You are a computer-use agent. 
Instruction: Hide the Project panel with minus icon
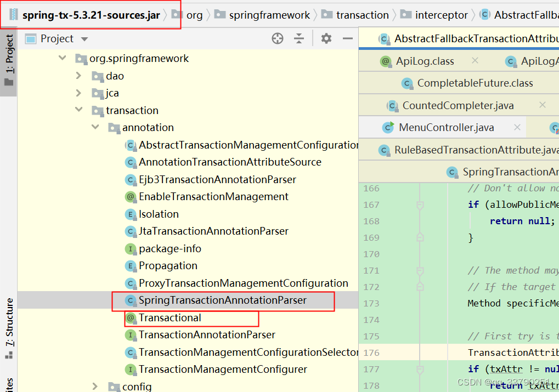pos(348,38)
